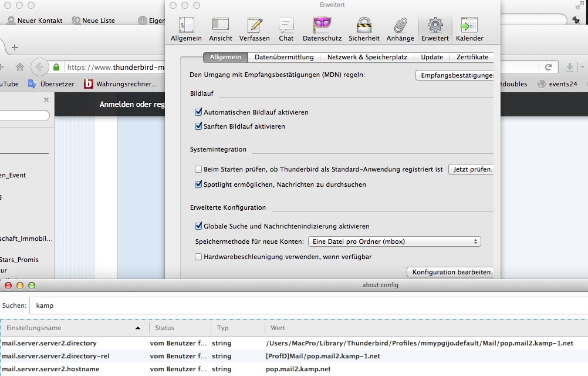Open the Verfassen preferences pane
The height and width of the screenshot is (376, 588).
(x=254, y=29)
